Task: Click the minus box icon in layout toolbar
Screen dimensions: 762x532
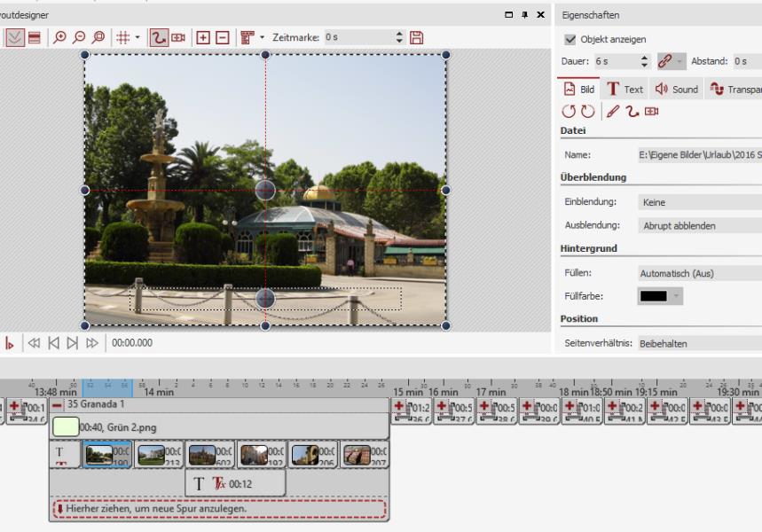Action: click(x=223, y=37)
